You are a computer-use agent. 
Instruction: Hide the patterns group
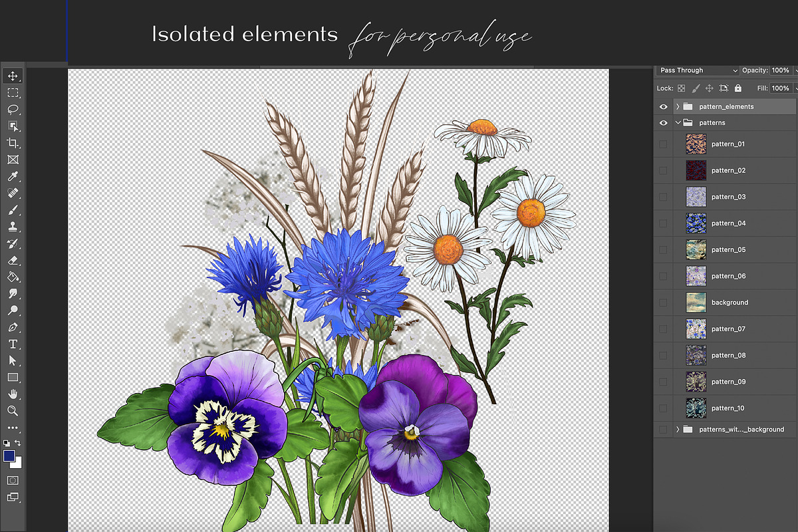663,123
